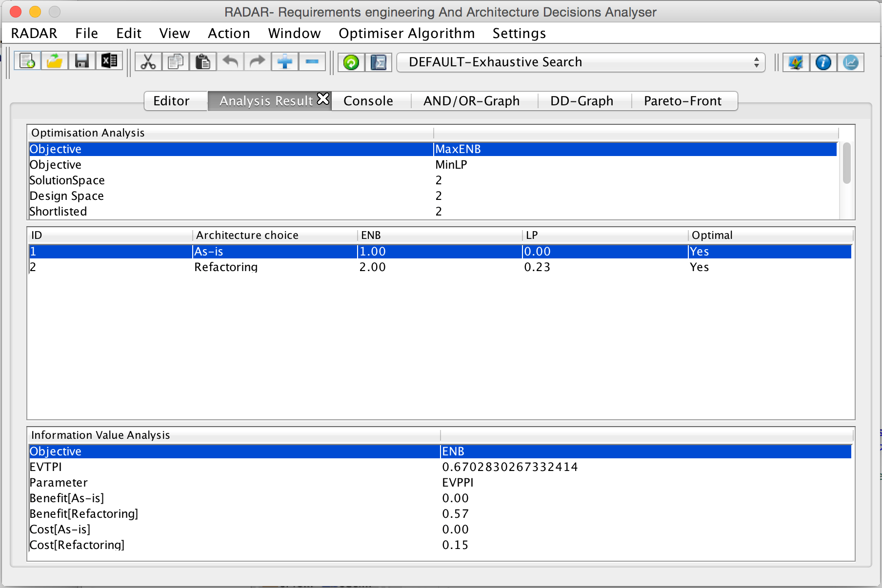Open the Settings menu

point(519,33)
